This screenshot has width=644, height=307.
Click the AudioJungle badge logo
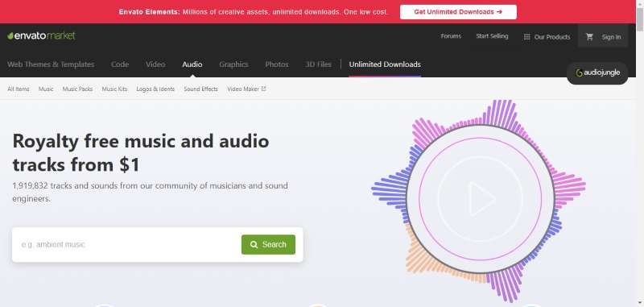[597, 73]
